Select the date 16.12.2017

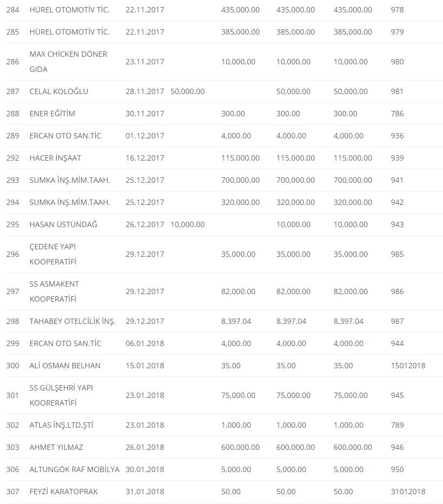coord(145,158)
